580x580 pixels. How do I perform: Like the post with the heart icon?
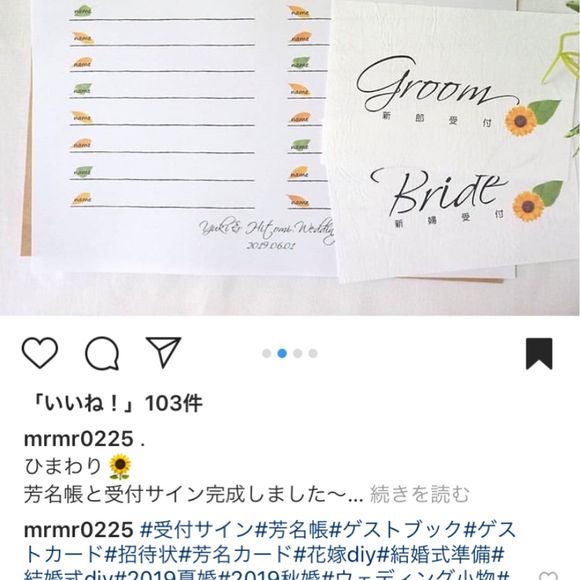tap(40, 353)
